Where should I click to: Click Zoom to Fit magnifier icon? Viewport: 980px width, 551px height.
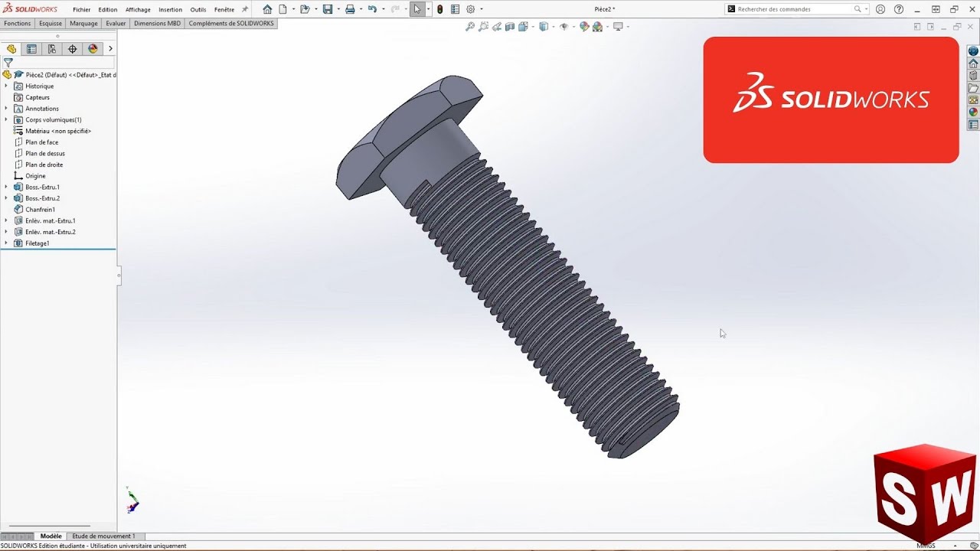(x=470, y=27)
